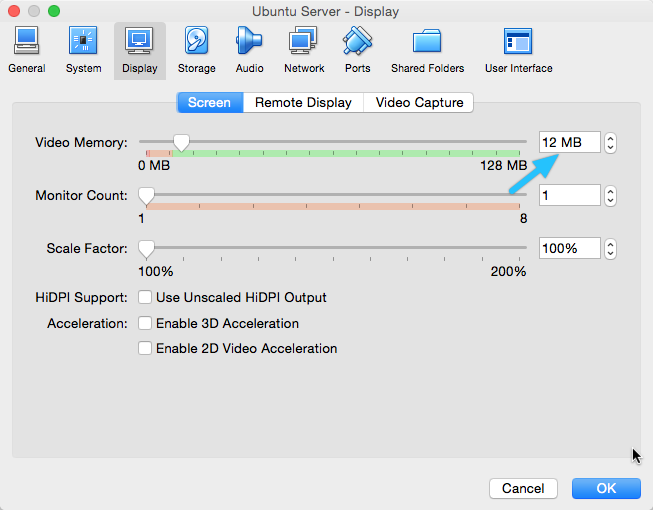The width and height of the screenshot is (653, 510).
Task: Click the Video Memory slider handle
Action: coord(181,143)
